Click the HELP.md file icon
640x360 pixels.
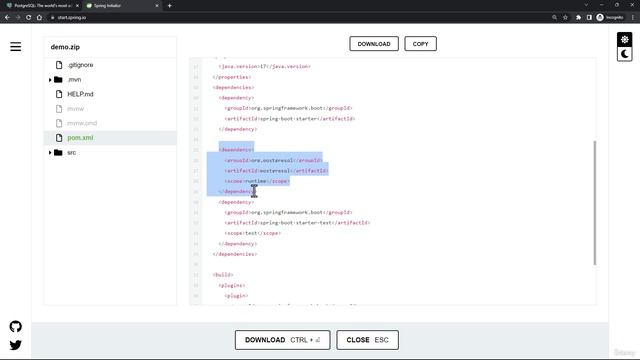point(59,94)
